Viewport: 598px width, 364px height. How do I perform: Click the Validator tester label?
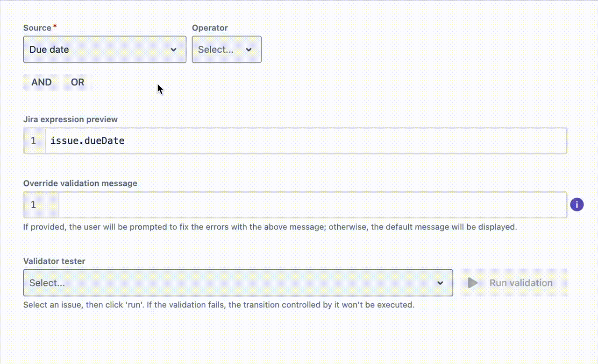coord(54,261)
